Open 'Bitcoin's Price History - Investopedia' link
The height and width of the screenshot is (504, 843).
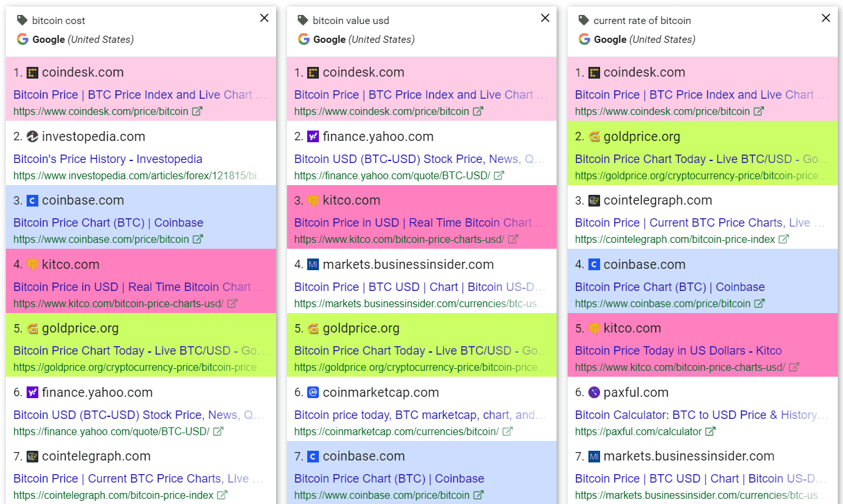[x=108, y=158]
